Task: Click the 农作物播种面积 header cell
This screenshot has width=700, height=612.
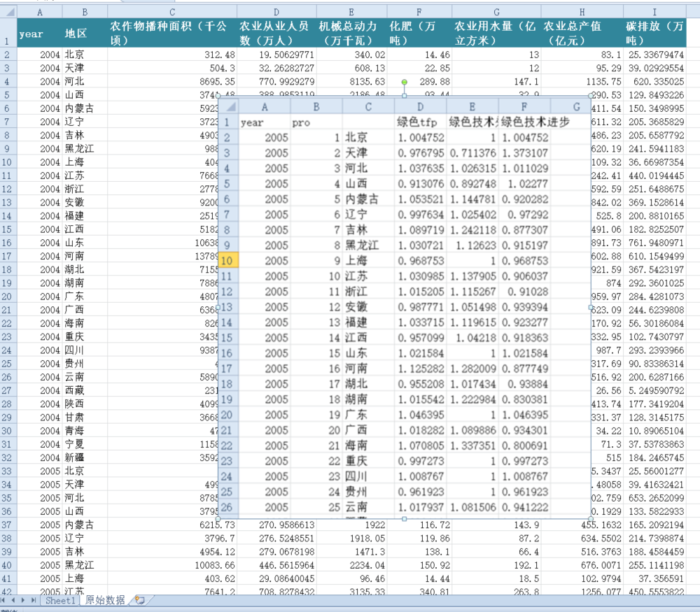Action: (x=172, y=33)
